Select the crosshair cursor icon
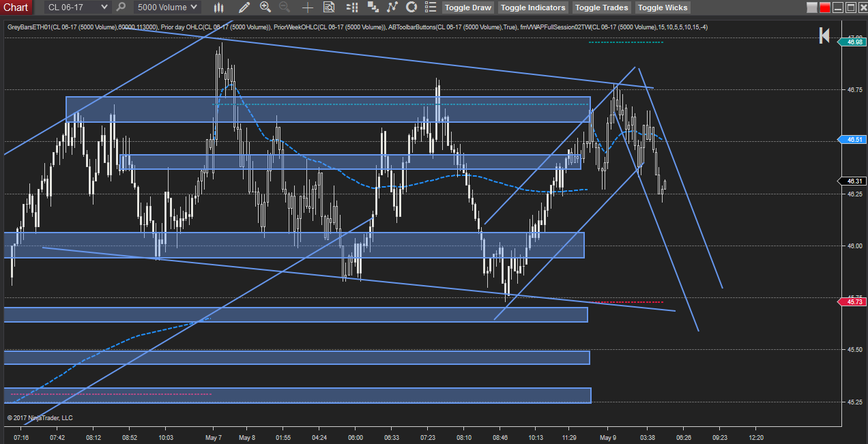 [308, 8]
